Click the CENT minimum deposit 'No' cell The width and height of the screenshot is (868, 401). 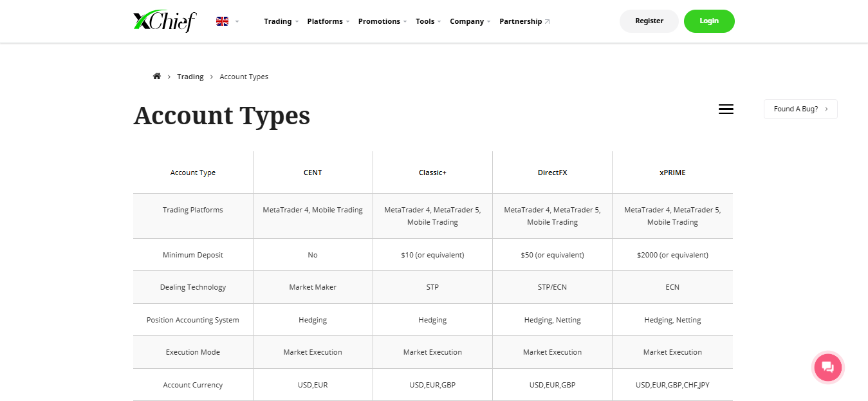pos(313,255)
